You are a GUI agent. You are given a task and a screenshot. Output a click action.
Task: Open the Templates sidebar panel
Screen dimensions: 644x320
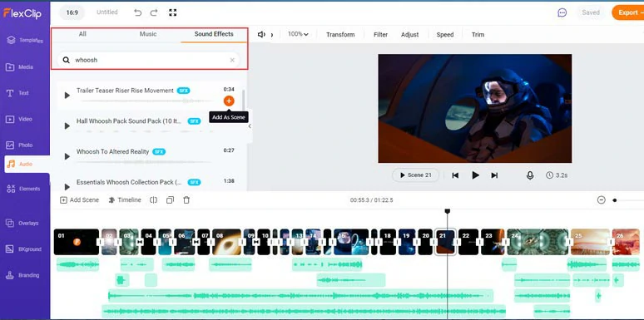pyautogui.click(x=25, y=40)
